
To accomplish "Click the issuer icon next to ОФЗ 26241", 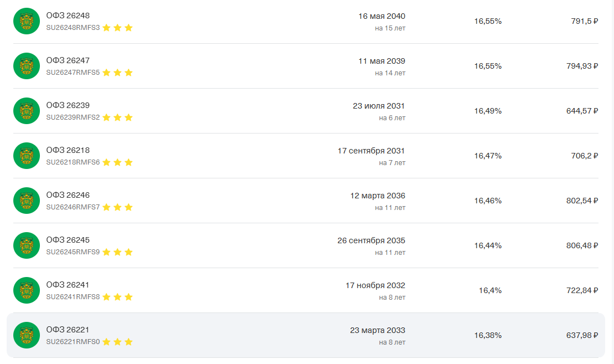I will point(27,290).
